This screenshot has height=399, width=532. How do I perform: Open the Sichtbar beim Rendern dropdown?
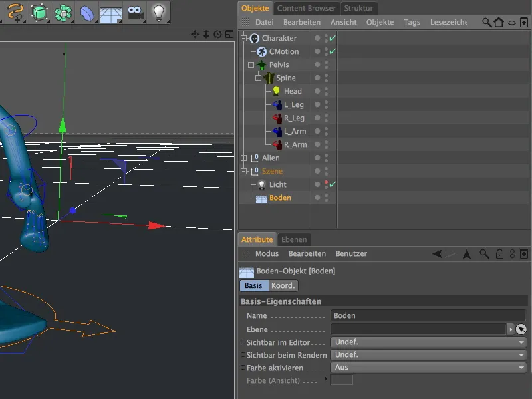[428, 355]
